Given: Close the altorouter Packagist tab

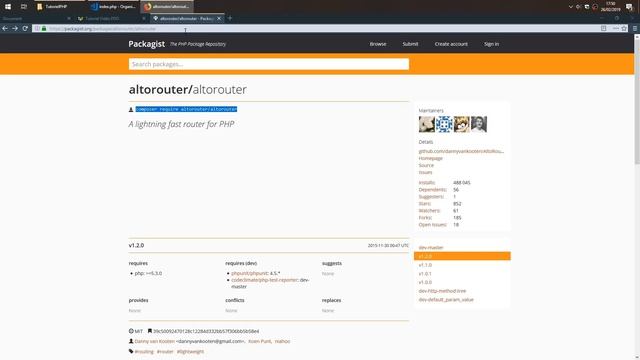Looking at the screenshot, I should 219,18.
